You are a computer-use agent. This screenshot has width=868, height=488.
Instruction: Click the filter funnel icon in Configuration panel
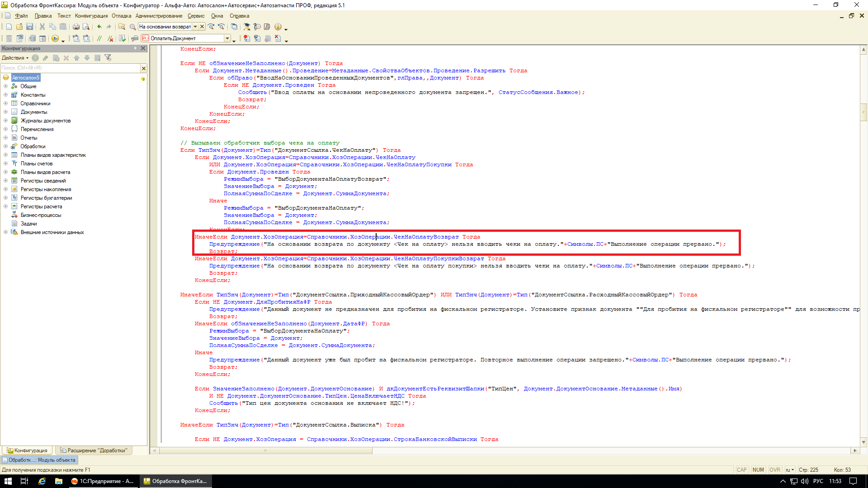coord(108,58)
